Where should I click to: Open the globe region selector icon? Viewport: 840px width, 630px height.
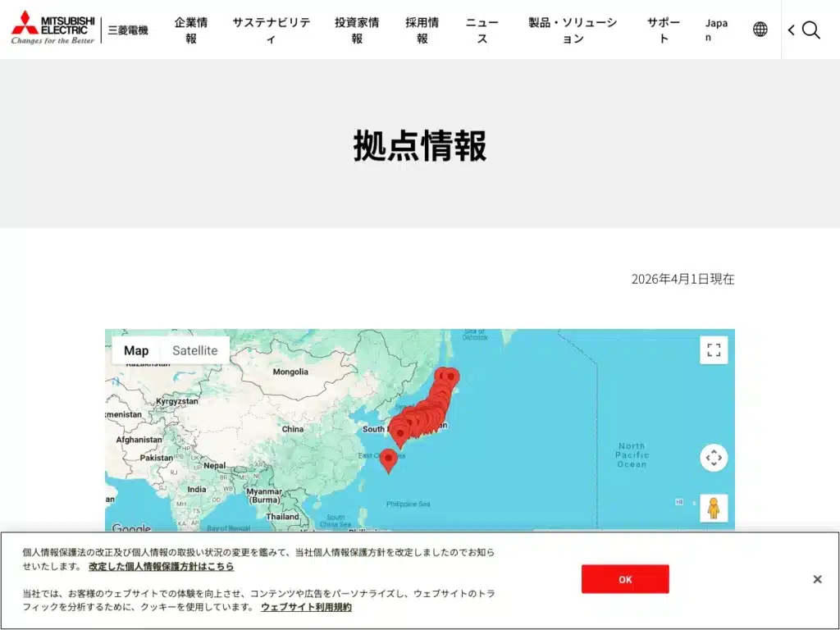[760, 29]
